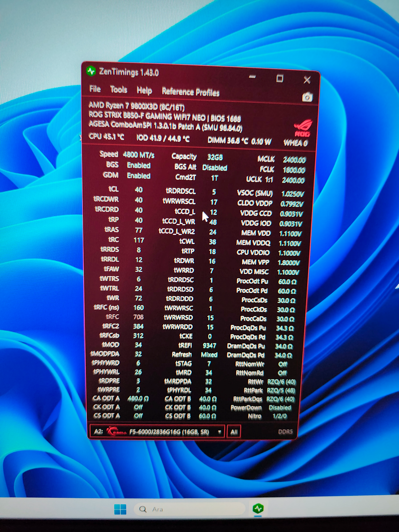This screenshot has width=399, height=532.
Task: Click the "32GB" capacity value
Action: point(215,157)
